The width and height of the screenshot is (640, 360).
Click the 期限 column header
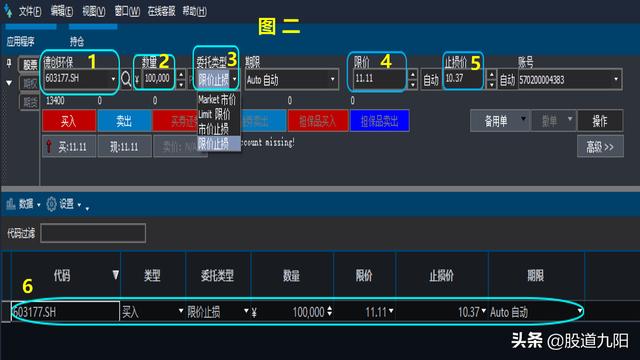[536, 276]
